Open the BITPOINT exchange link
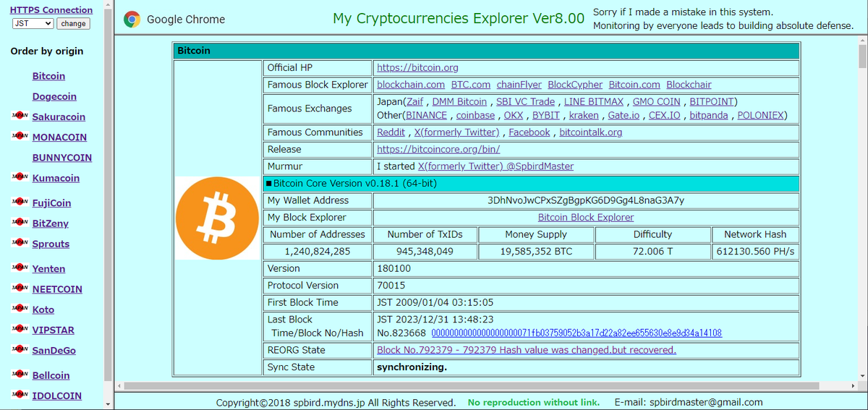Image resolution: width=868 pixels, height=410 pixels. click(712, 102)
